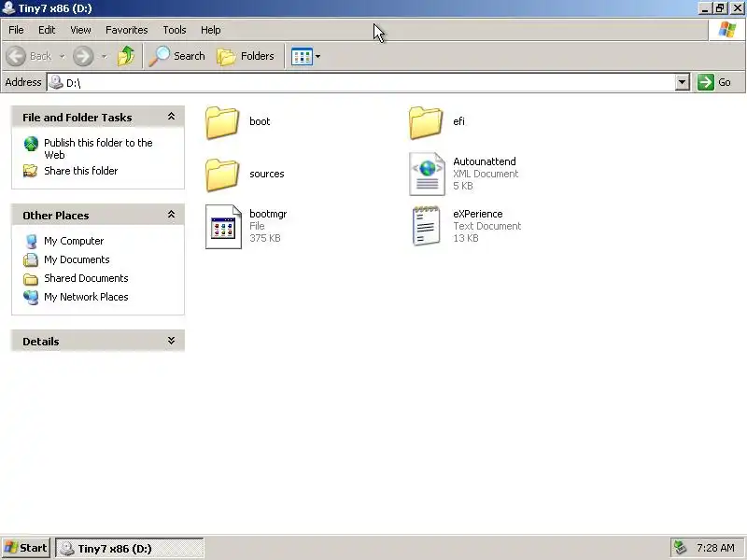Open Back history dropdown arrow
Viewport: 747px width, 560px height.
click(62, 57)
